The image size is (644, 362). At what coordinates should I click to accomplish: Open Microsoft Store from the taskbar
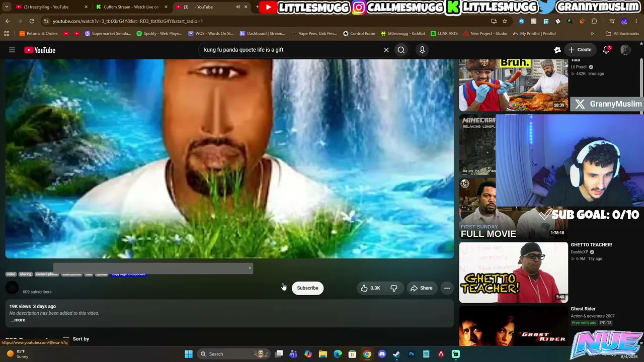pyautogui.click(x=352, y=354)
